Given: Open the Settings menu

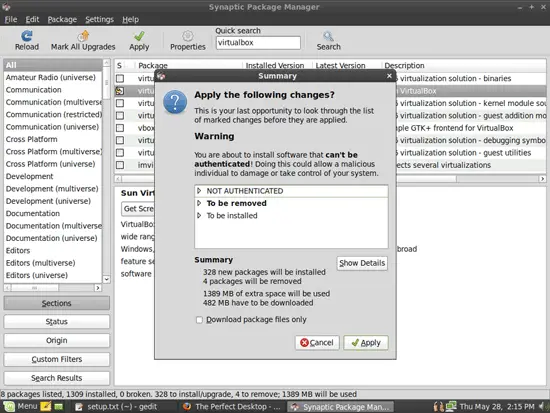Looking at the screenshot, I should (x=99, y=20).
